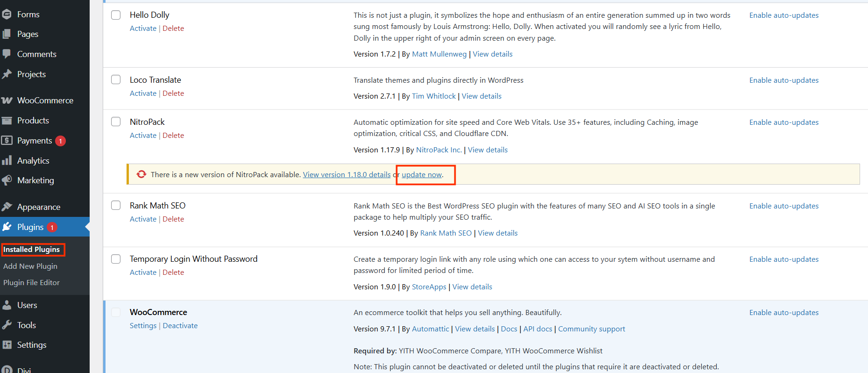Viewport: 868px width, 373px height.
Task: Delete the Hello Dolly plugin
Action: pos(173,28)
